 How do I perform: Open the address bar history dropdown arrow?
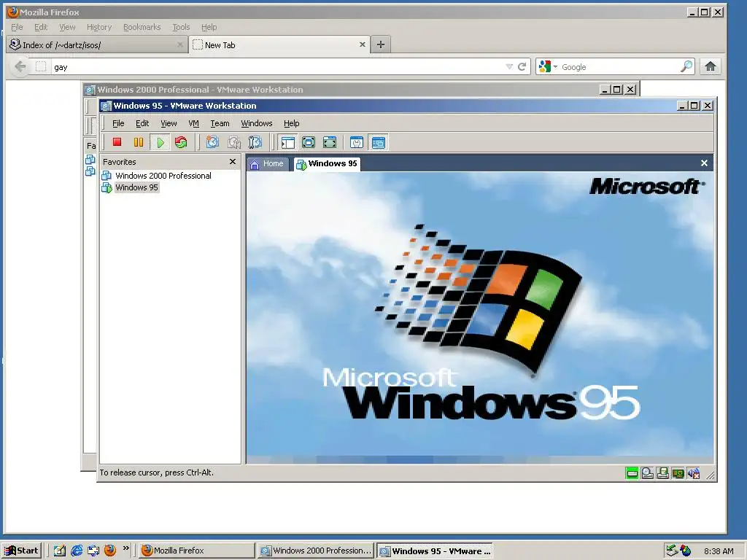tap(509, 67)
